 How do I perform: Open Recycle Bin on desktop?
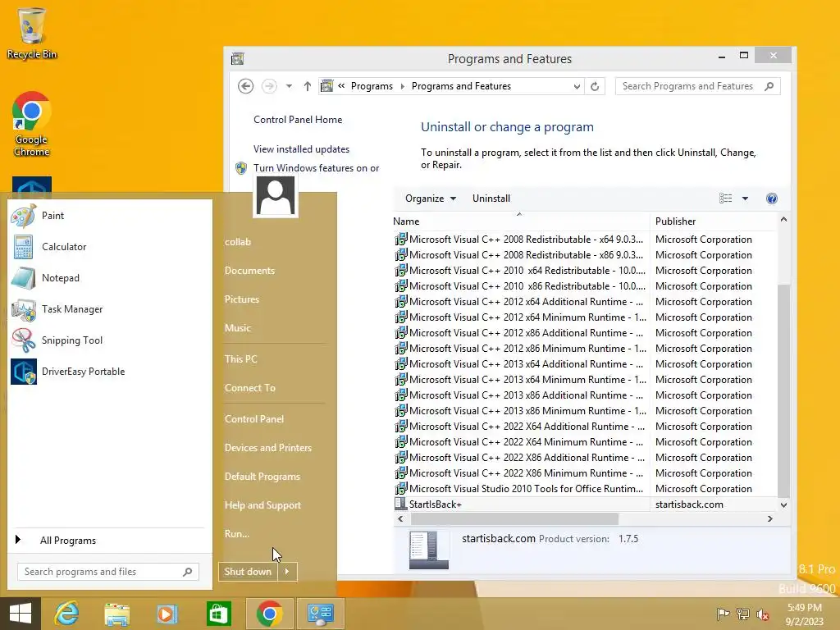click(x=32, y=33)
